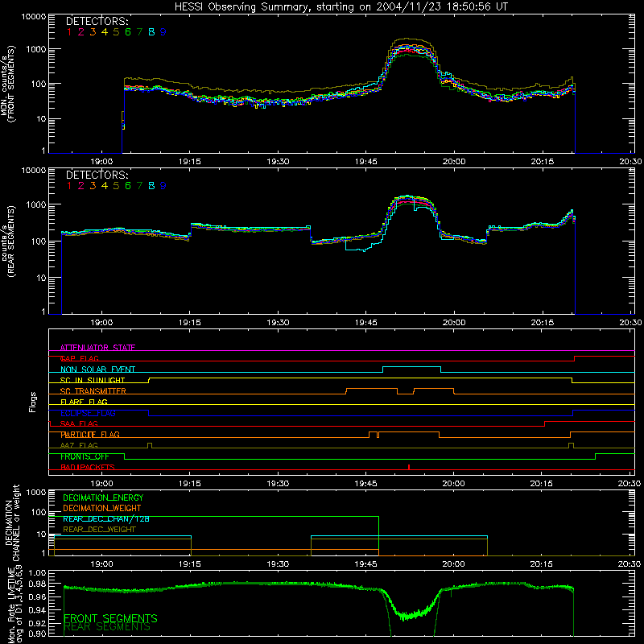Screen dimensions: 644x644
Task: Select detector number 1 in the front segments legend
Action: pos(69,32)
